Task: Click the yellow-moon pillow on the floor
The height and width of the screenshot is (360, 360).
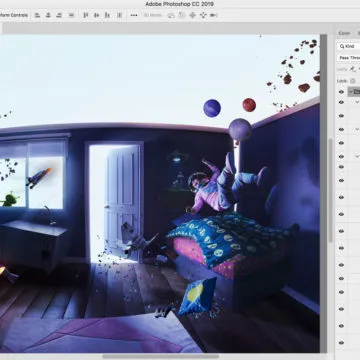Action: coord(197,296)
